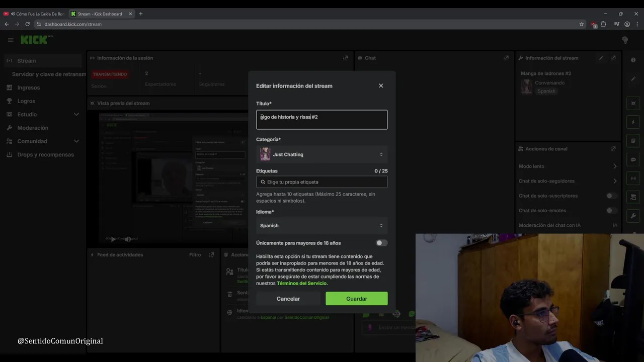This screenshot has width=644, height=362.
Task: Open Ingresos in the sidebar
Action: (x=29, y=87)
